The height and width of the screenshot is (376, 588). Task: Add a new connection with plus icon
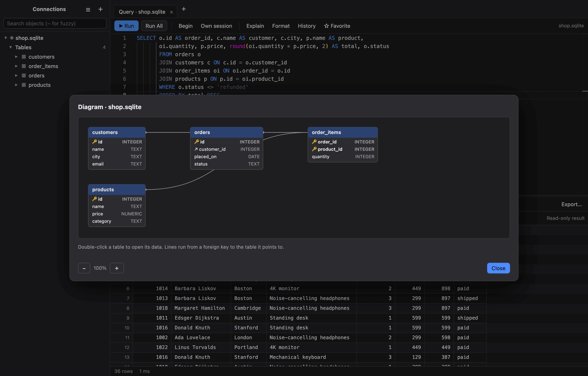click(100, 9)
